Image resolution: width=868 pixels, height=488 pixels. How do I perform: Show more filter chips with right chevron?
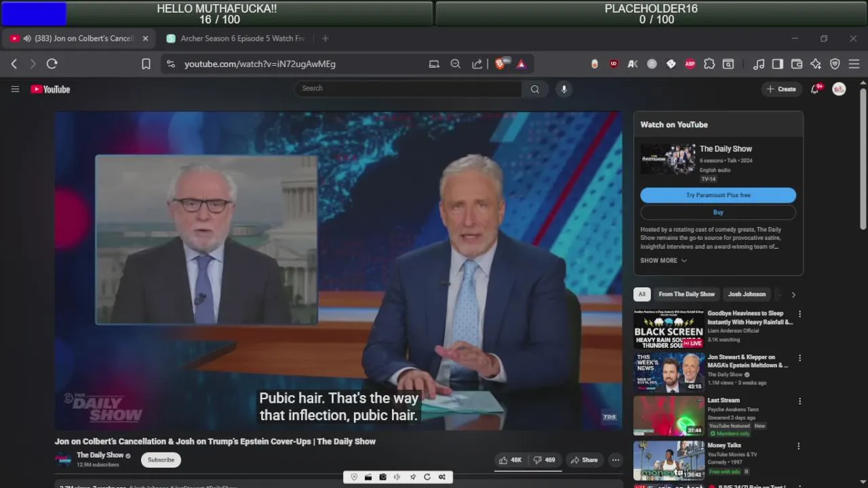793,294
